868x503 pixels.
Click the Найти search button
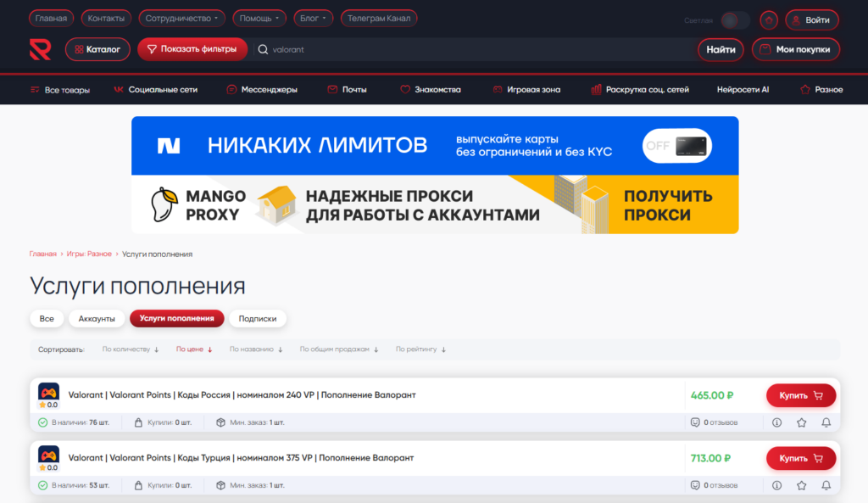tap(721, 50)
